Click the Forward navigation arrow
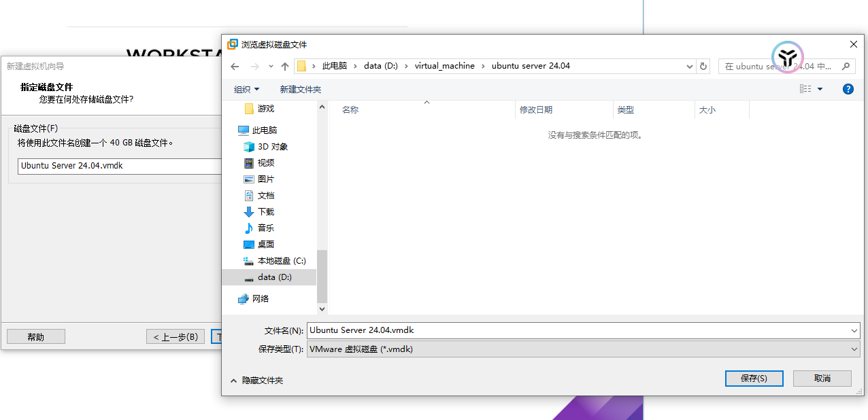Viewport: 868px width, 420px height. tap(255, 67)
